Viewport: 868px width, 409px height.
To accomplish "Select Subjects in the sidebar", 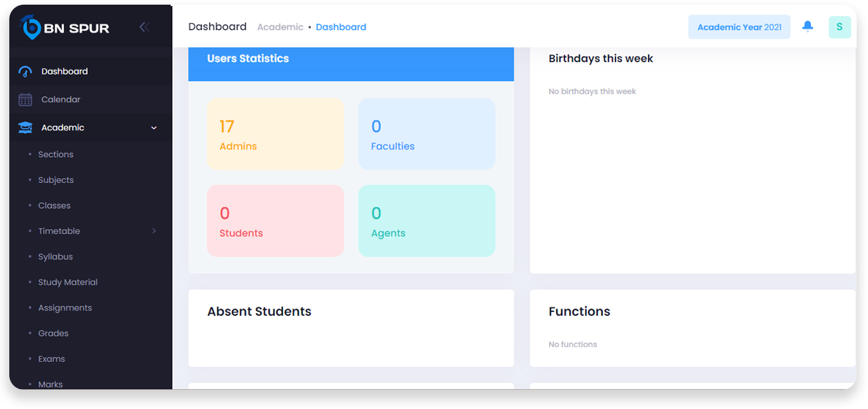I will (x=56, y=180).
